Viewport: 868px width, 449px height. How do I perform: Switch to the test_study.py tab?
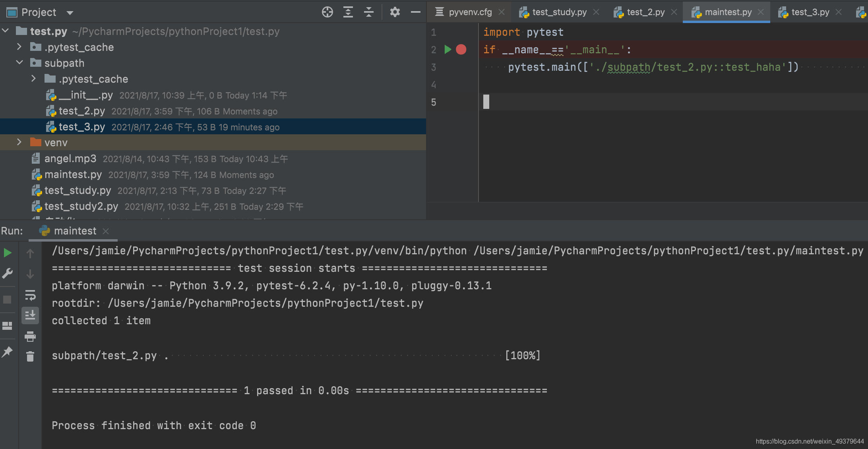click(559, 12)
